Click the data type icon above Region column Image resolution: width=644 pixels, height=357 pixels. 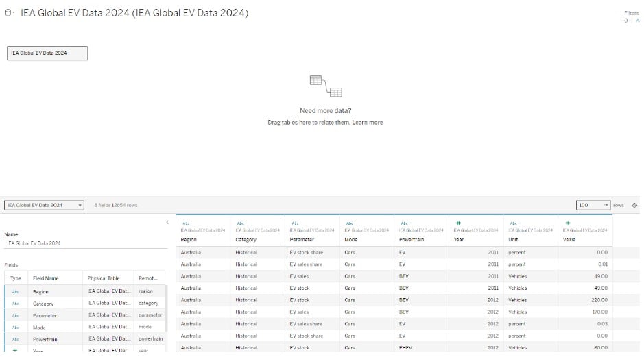[x=186, y=223]
